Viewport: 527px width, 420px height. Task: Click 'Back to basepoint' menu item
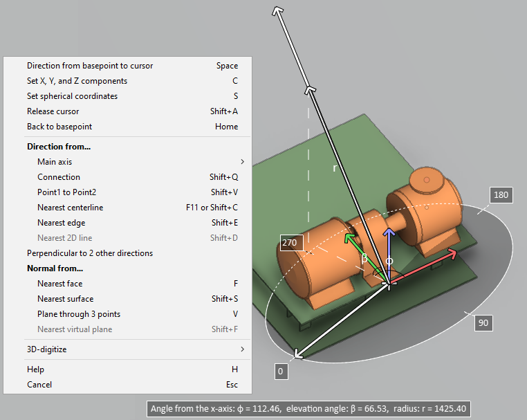[x=59, y=127]
